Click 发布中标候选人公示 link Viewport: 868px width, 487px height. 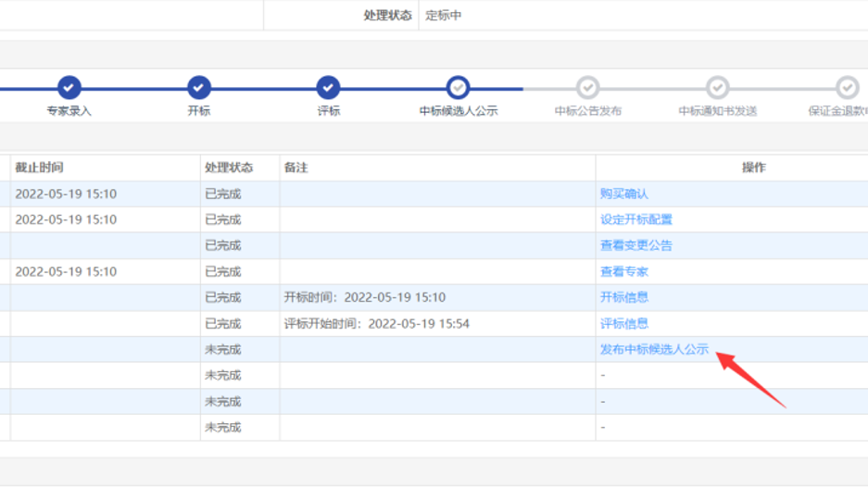tap(654, 349)
